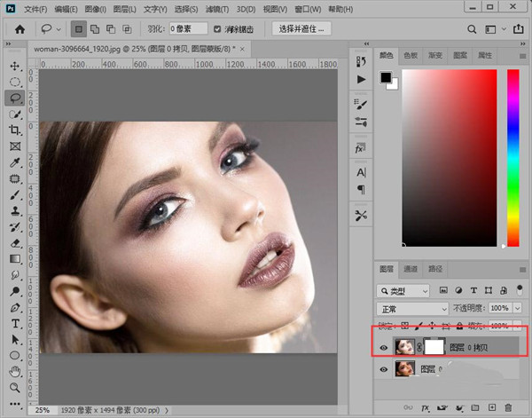This screenshot has width=532, height=418.
Task: Click the foreground black color swatch
Action: (x=387, y=78)
